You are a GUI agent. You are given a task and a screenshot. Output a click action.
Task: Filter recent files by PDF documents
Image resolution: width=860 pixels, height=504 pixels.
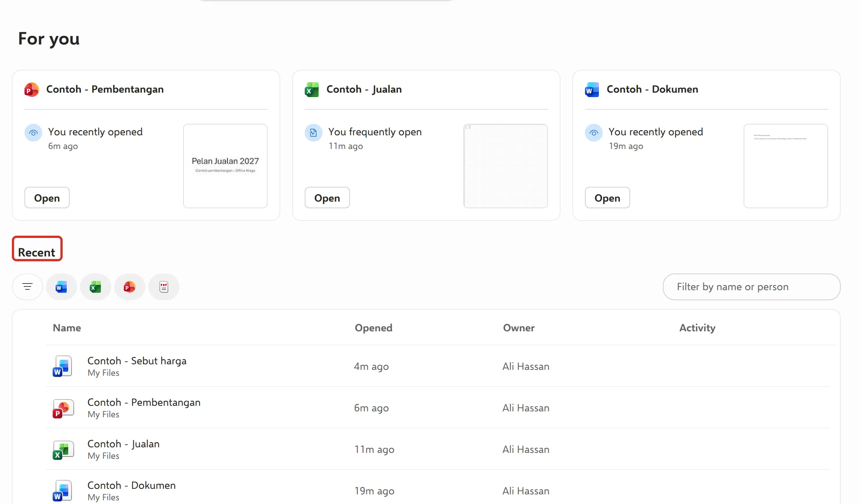[x=164, y=287]
